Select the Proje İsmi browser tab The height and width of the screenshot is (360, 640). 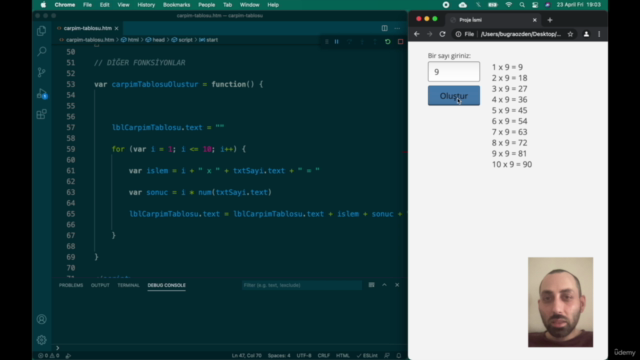click(493, 20)
